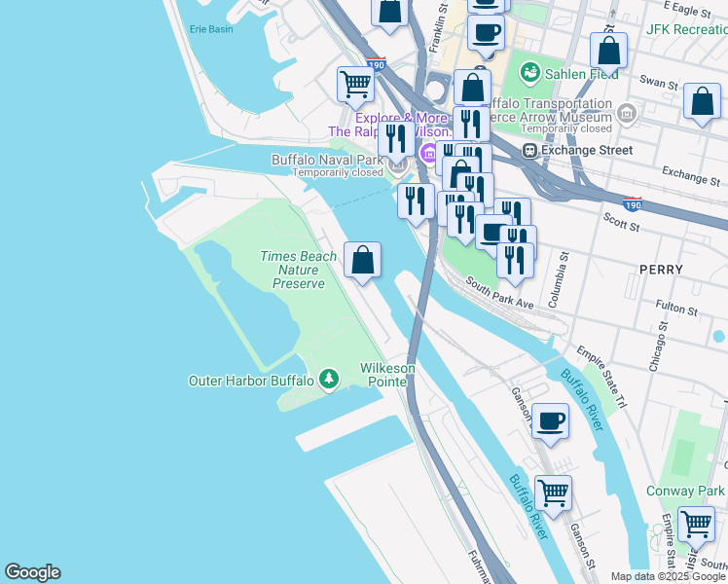The width and height of the screenshot is (728, 584).
Task: Select shopping bag marker left of Sahlen Field
Action: point(472,87)
